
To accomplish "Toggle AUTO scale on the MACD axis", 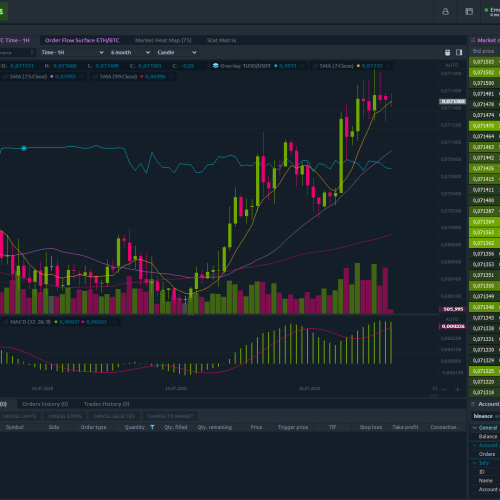I will 452,319.
